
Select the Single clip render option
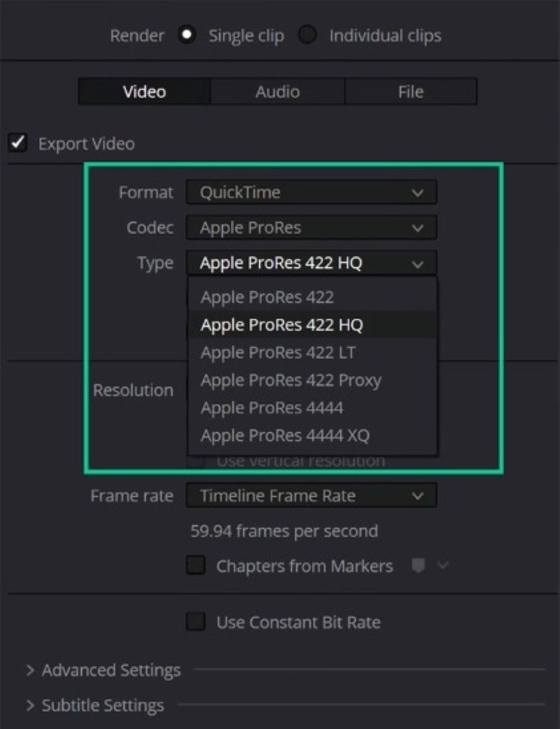[x=187, y=34]
